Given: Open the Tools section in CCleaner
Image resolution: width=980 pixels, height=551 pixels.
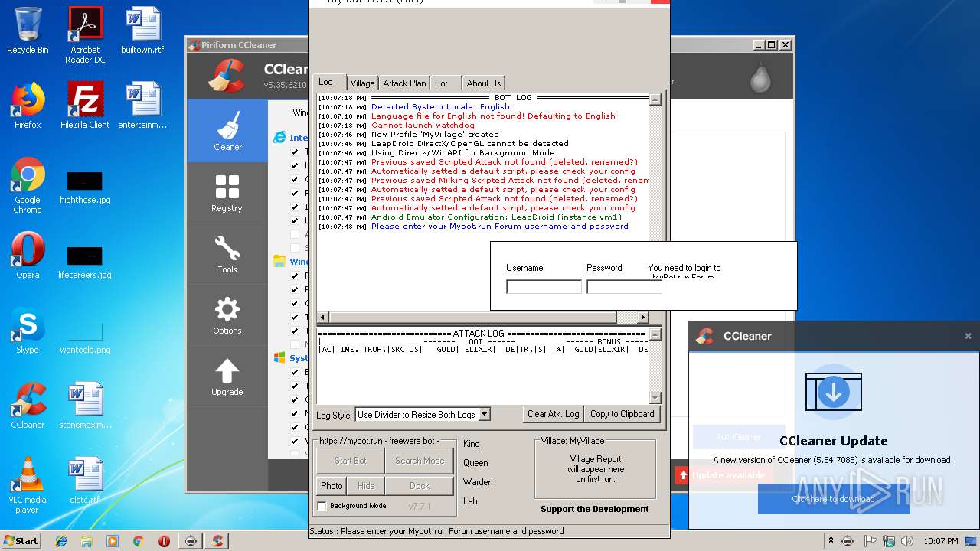Looking at the screenshot, I should [227, 253].
